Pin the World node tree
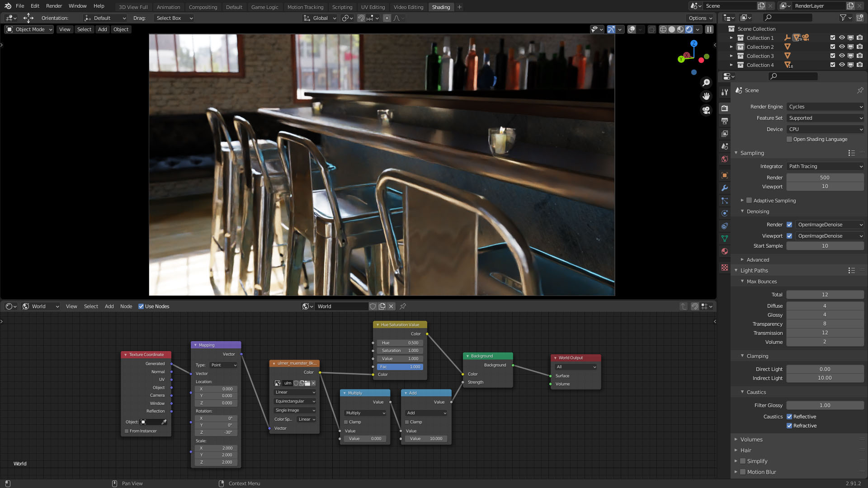 tap(403, 306)
